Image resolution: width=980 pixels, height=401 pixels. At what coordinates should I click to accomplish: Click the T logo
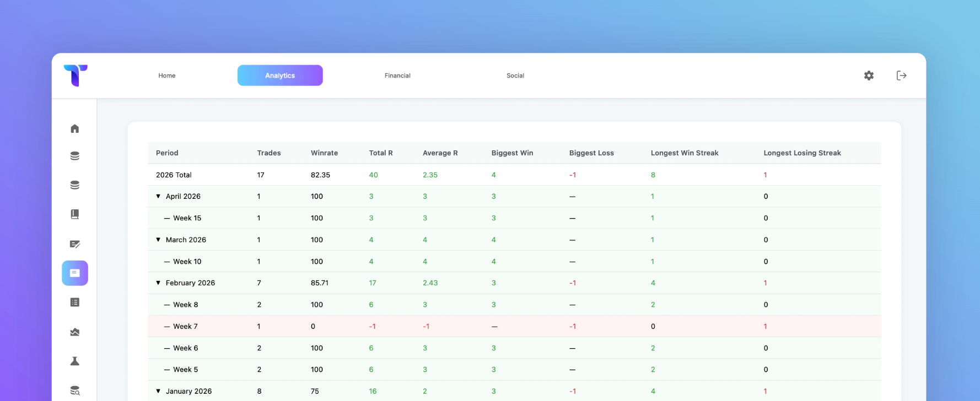pyautogui.click(x=76, y=75)
